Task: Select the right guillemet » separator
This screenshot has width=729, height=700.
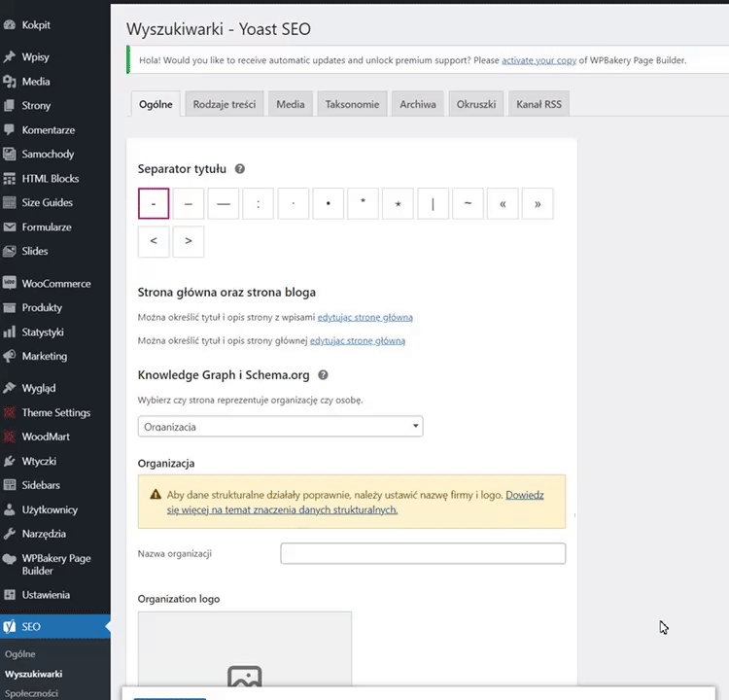Action: (x=538, y=203)
